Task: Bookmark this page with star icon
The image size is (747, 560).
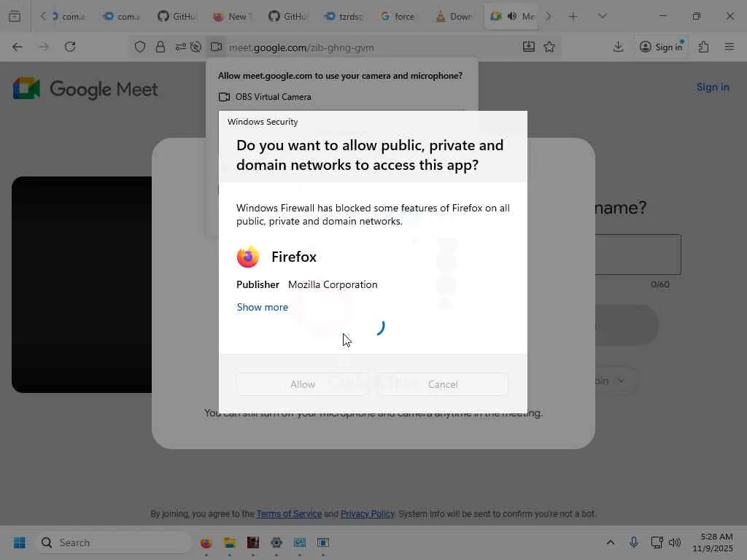Action: click(x=549, y=47)
